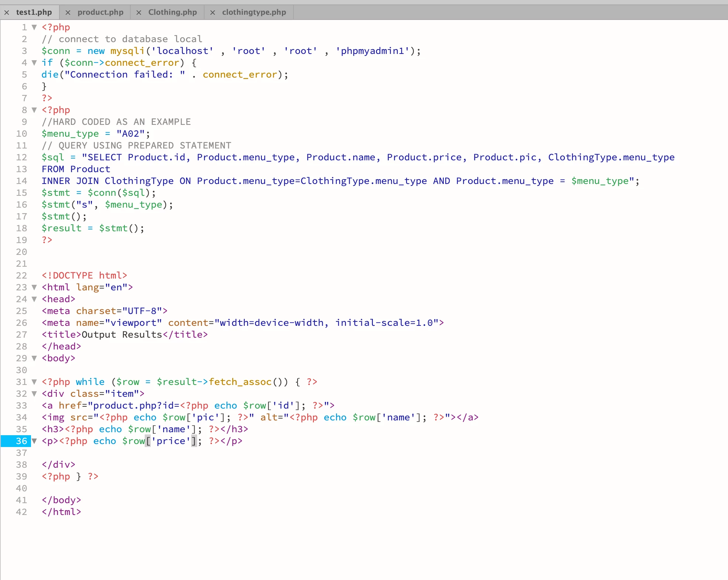Collapse the html tag fold at line 23
The width and height of the screenshot is (728, 580).
coord(34,287)
